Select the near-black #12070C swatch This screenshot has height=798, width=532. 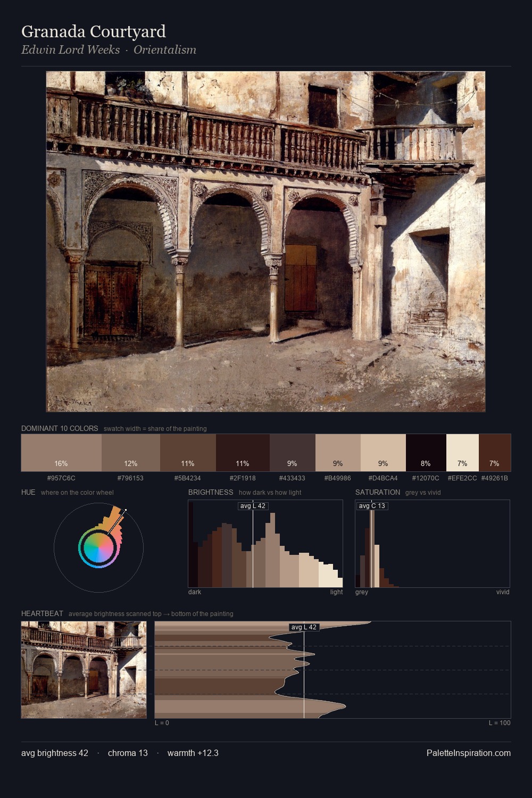[426, 453]
